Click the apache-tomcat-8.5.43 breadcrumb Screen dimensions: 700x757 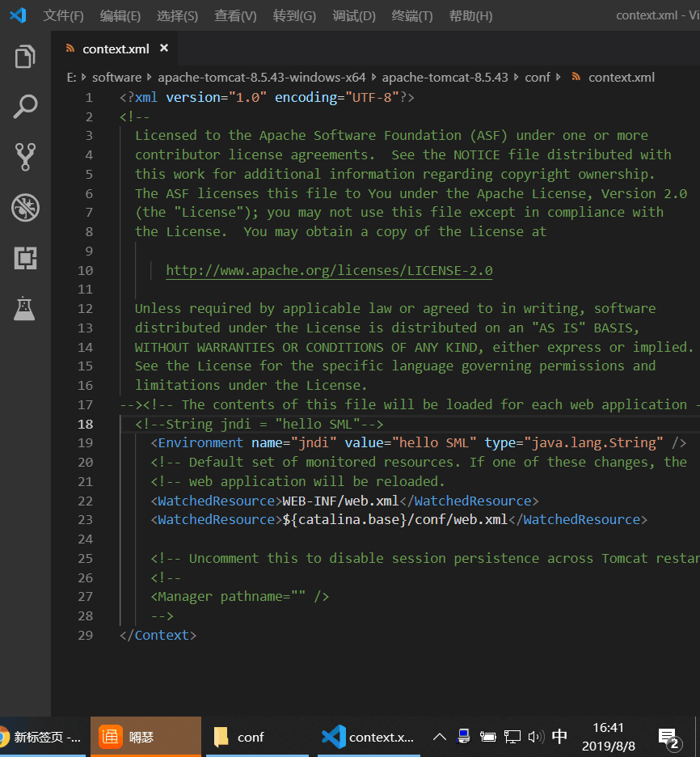(x=445, y=78)
